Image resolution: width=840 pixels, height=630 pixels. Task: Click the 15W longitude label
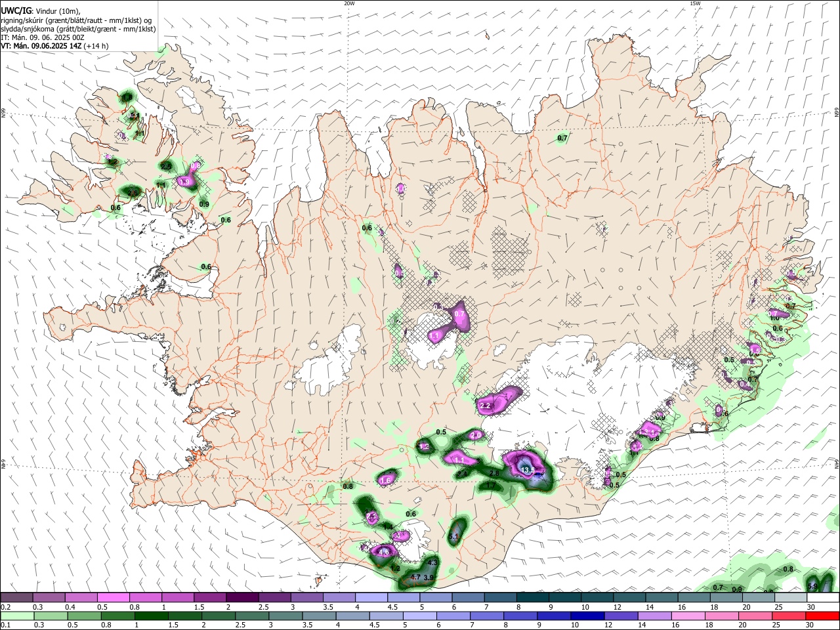[x=695, y=3]
